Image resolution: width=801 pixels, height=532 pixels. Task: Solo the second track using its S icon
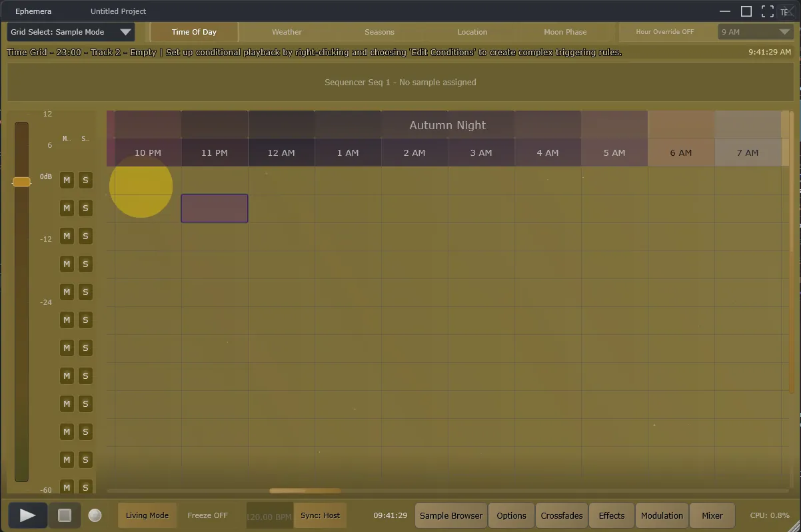coord(85,208)
